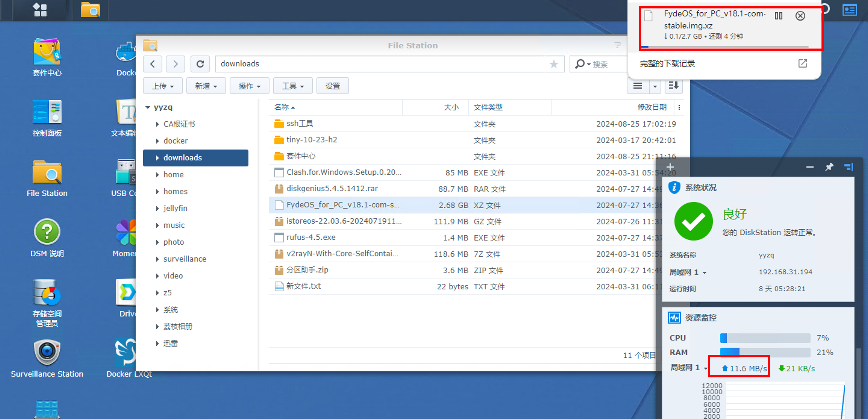This screenshot has width=868, height=419.
Task: Click the column options three-dot icon
Action: pos(679,107)
